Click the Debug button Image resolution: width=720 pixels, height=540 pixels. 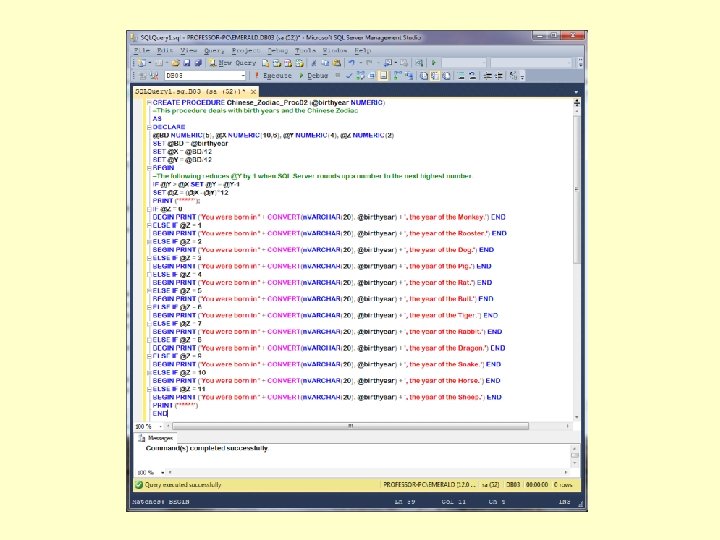314,75
